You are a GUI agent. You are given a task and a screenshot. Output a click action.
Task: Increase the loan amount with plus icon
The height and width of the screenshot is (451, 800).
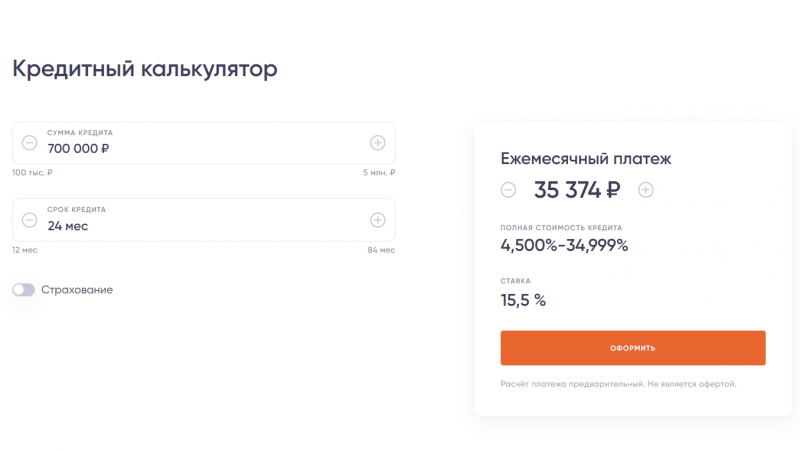click(x=378, y=143)
